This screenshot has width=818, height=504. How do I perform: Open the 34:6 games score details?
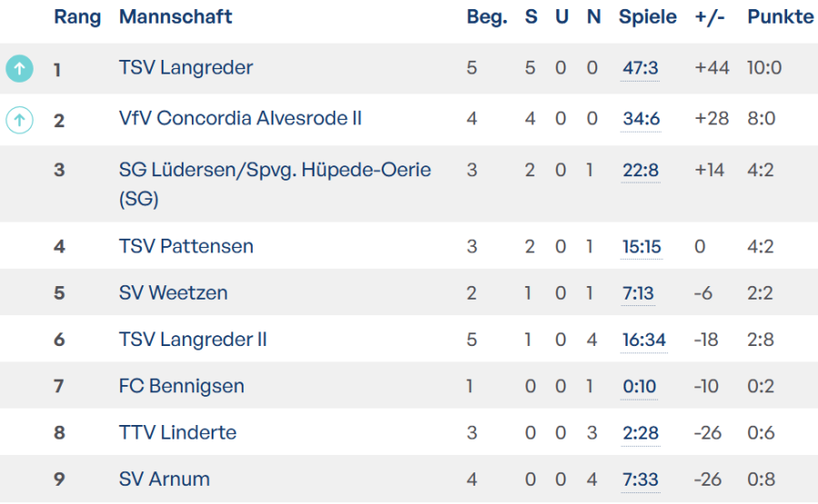641,119
